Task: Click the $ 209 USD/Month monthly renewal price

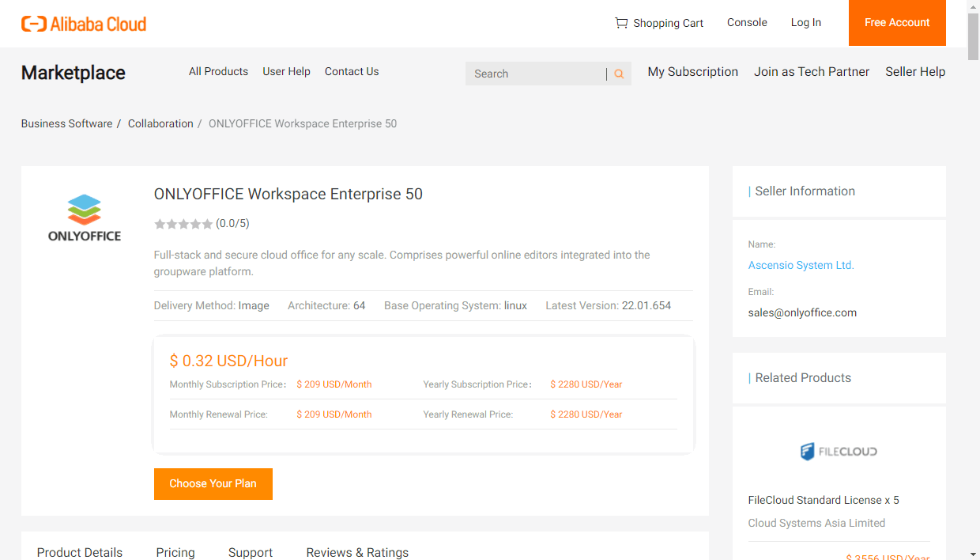Action: (x=334, y=414)
